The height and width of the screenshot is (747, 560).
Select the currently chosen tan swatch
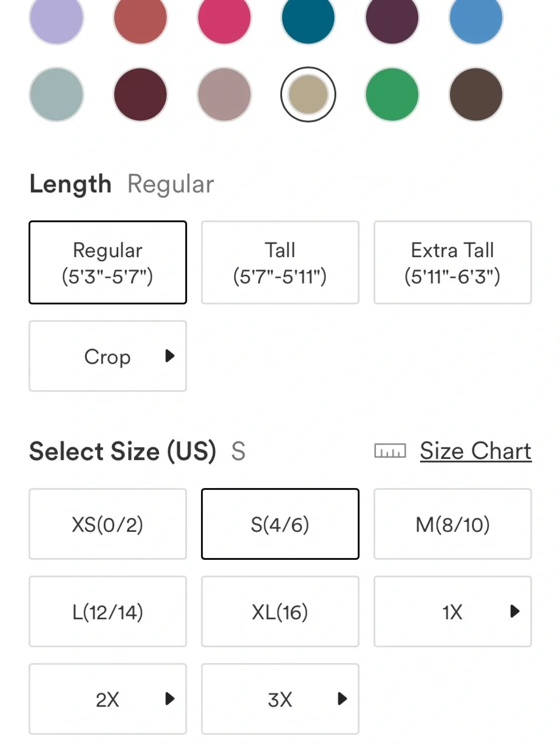308,94
